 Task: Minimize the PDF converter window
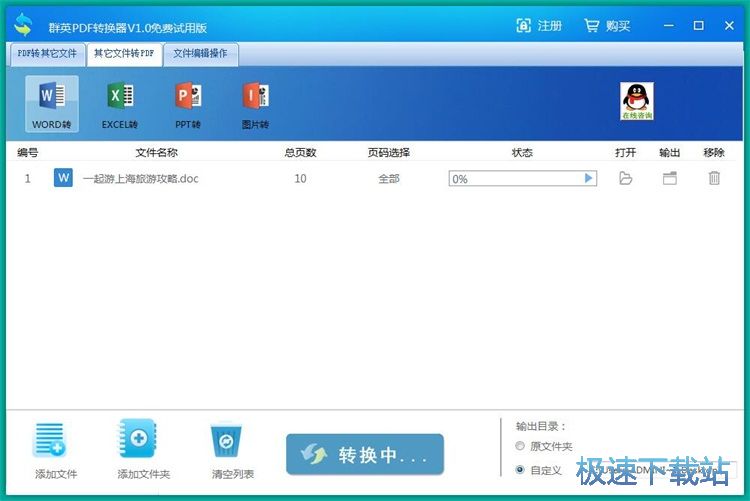coord(669,25)
